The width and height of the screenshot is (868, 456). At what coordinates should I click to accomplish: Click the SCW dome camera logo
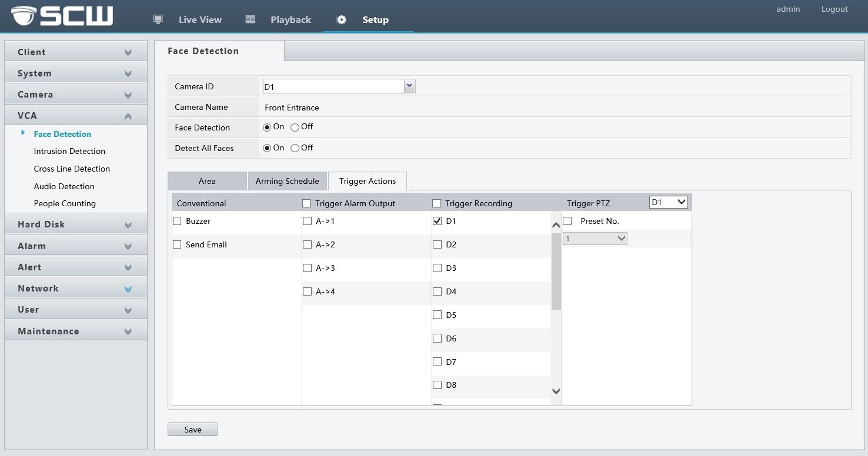62,16
